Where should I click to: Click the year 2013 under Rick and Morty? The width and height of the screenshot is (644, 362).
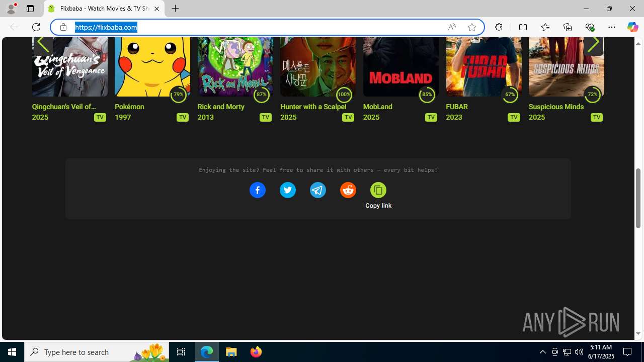(206, 117)
